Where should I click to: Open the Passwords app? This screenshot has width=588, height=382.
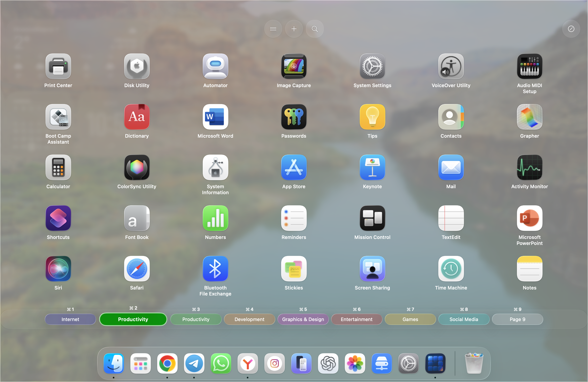294,117
